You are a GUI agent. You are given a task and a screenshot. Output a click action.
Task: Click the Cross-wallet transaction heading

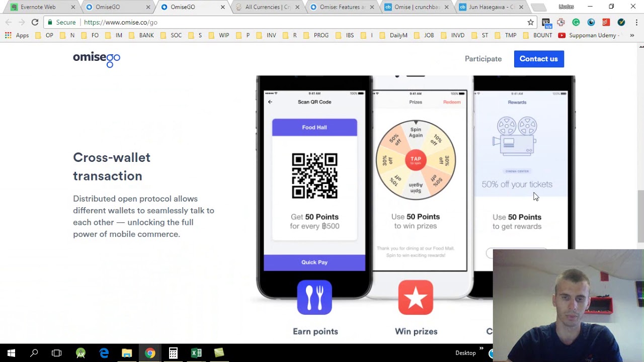point(112,166)
